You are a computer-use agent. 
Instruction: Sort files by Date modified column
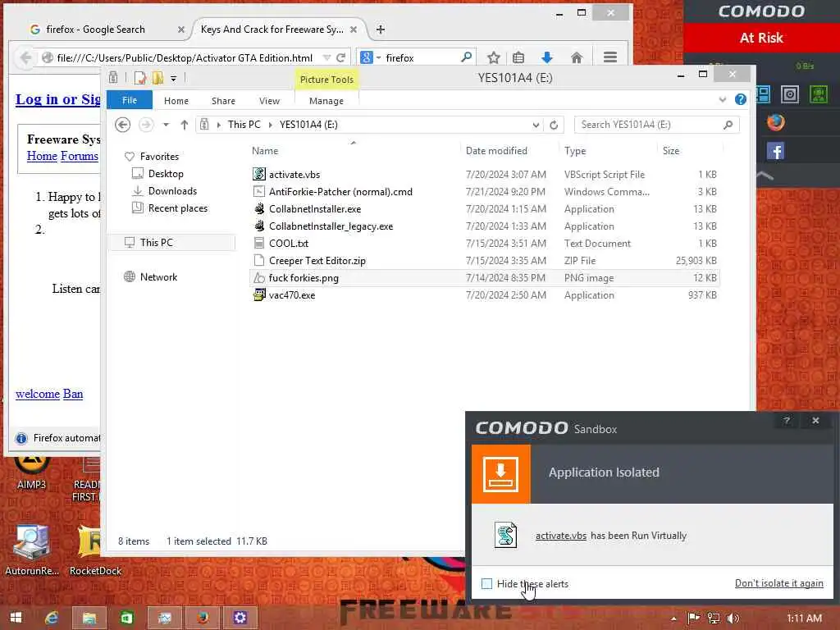point(496,151)
